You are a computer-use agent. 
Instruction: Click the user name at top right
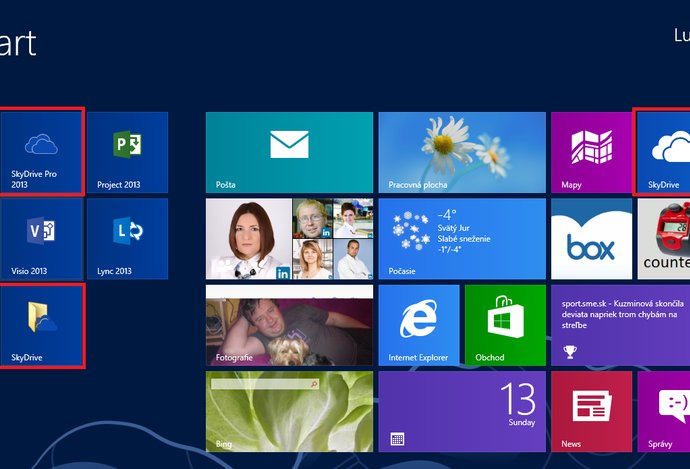point(682,35)
